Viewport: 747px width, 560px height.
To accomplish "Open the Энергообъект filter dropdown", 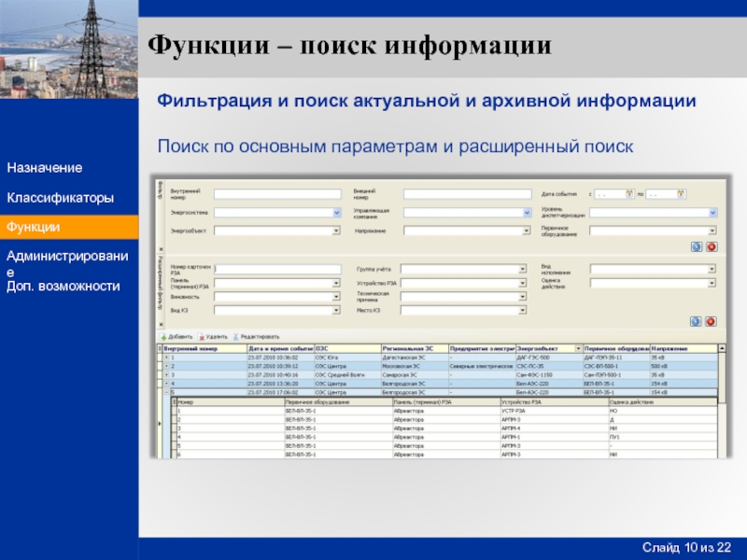I will click(x=336, y=231).
